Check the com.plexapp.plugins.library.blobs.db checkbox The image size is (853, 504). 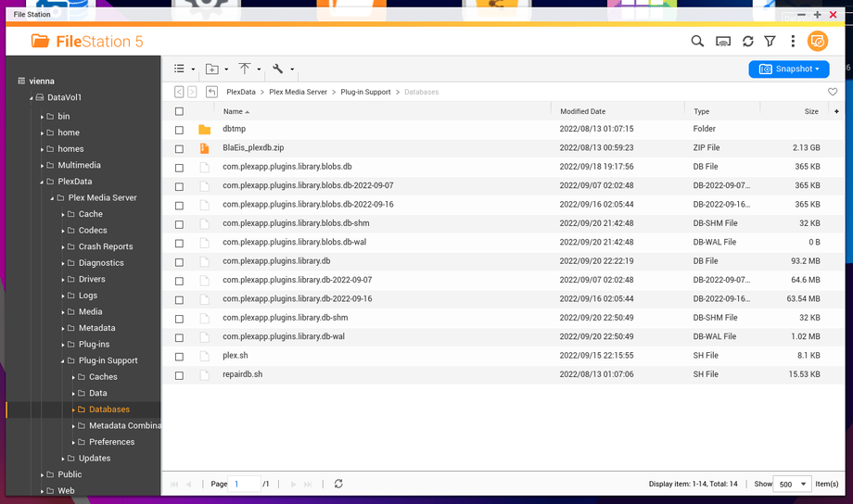pyautogui.click(x=179, y=168)
